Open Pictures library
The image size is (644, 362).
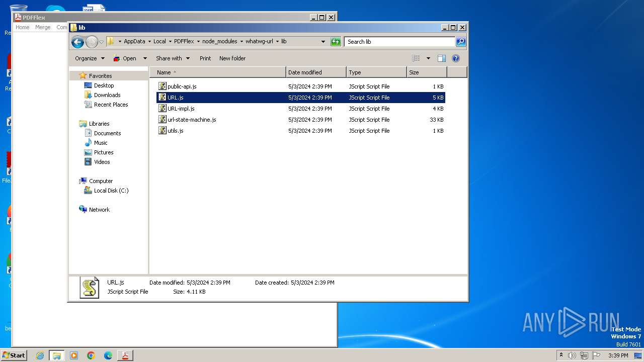click(x=104, y=152)
